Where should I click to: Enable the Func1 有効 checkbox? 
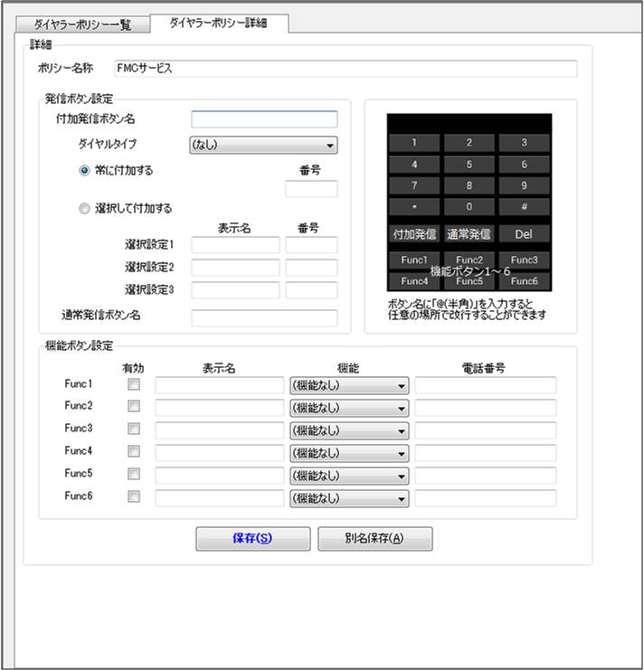point(134,384)
